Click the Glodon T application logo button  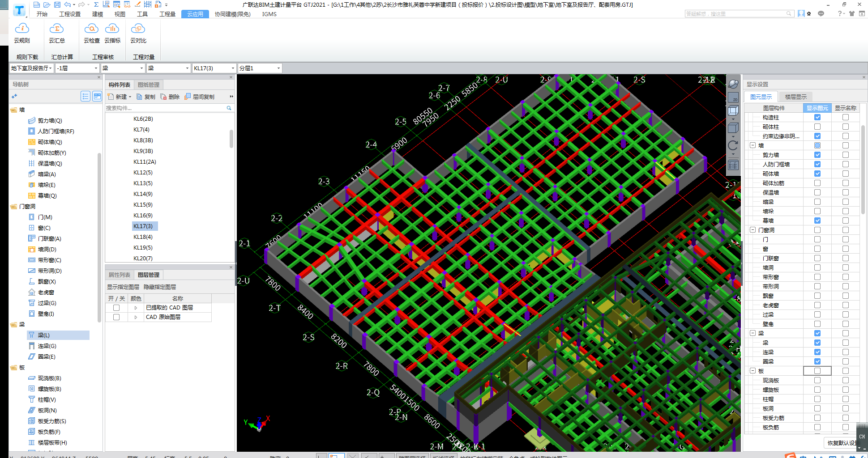pyautogui.click(x=19, y=10)
